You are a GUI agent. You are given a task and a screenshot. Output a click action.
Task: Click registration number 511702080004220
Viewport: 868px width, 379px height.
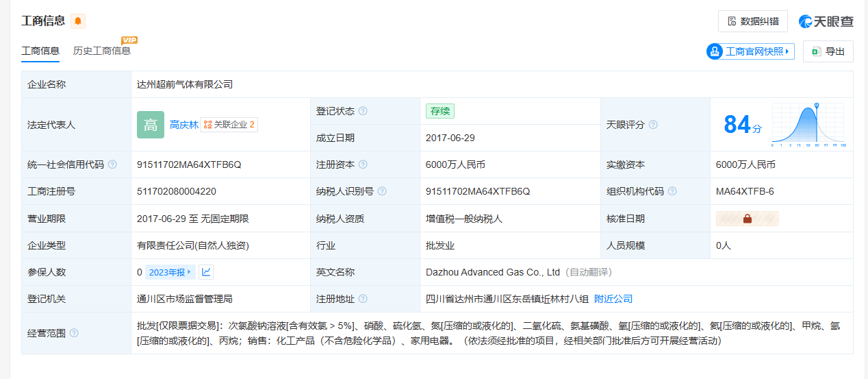177,191
